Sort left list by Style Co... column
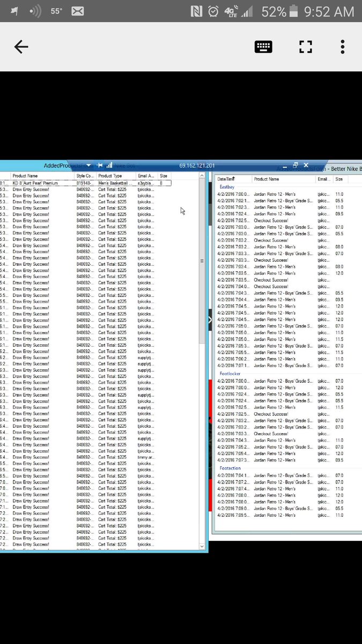Image resolution: width=362 pixels, height=644 pixels. [x=85, y=176]
